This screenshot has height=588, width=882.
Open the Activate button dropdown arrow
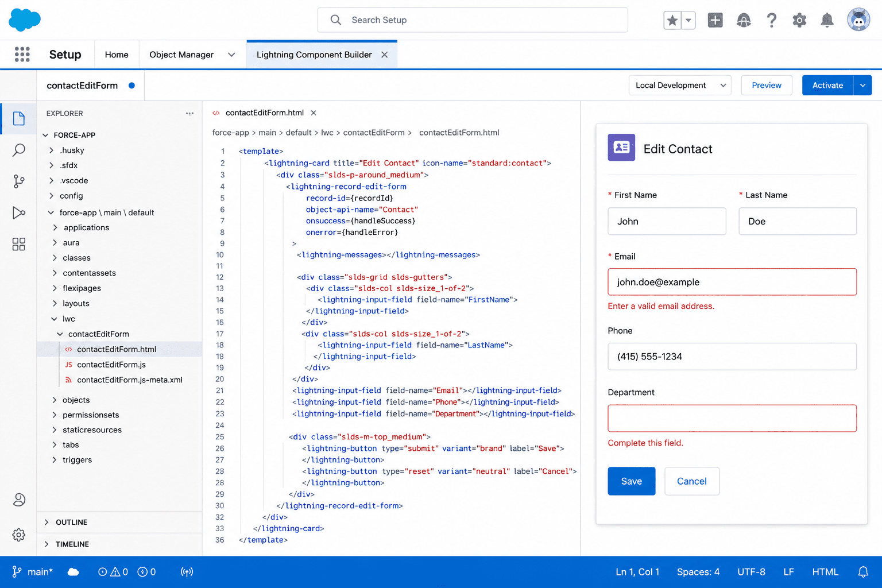(x=862, y=85)
